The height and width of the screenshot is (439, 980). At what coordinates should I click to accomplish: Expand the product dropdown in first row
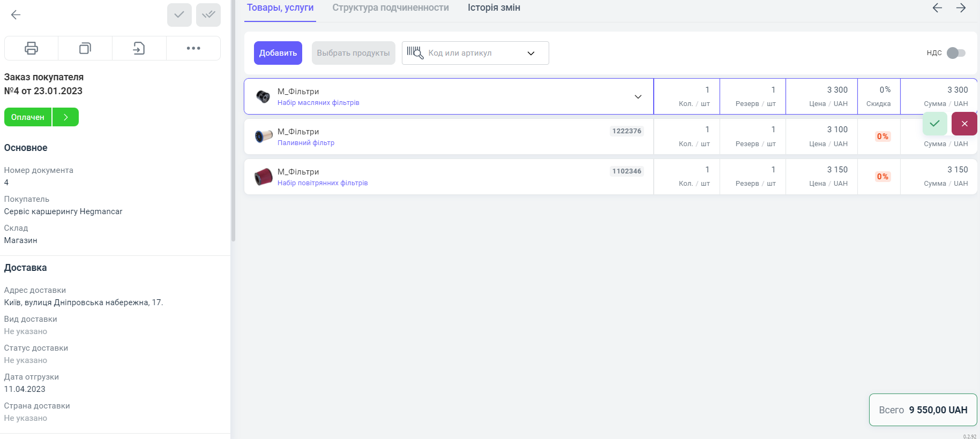[638, 97]
